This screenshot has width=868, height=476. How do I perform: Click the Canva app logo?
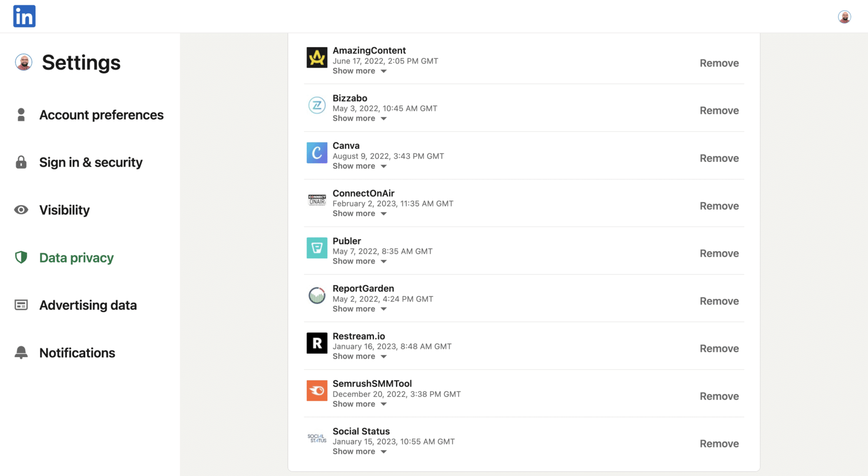coord(317,153)
